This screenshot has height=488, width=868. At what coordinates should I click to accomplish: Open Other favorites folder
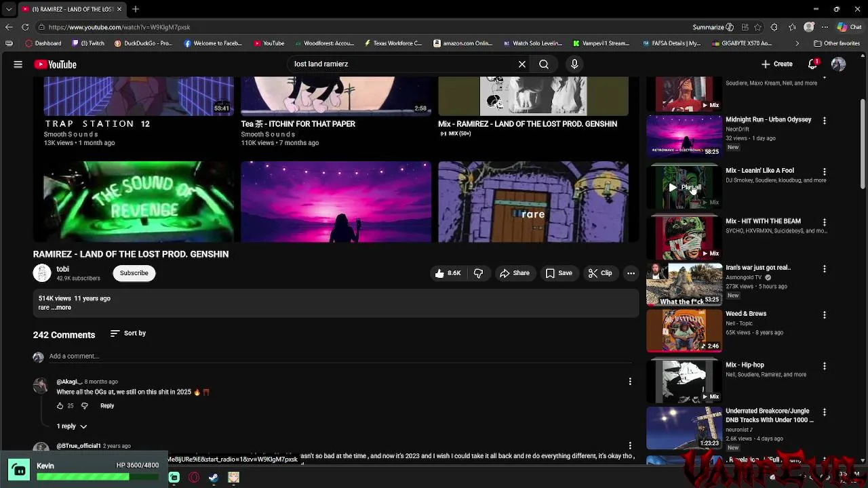coord(837,43)
